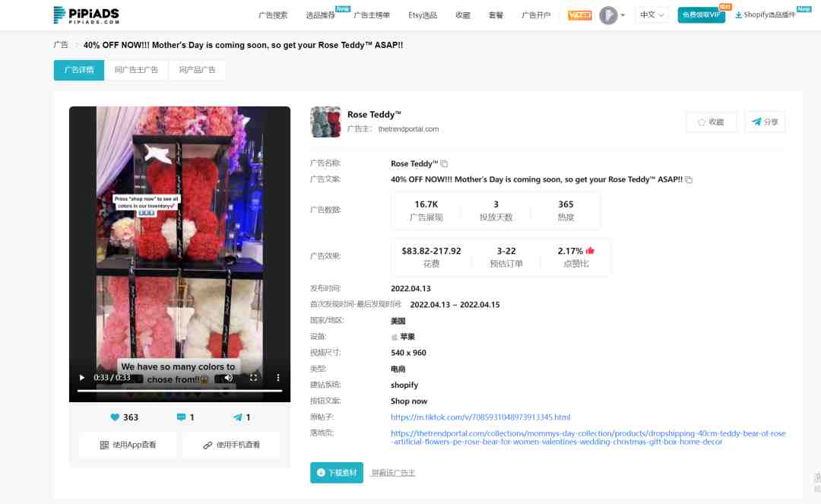This screenshot has height=504, width=821.
Task: Click Shopify选品插件 download link
Action: pyautogui.click(x=766, y=14)
